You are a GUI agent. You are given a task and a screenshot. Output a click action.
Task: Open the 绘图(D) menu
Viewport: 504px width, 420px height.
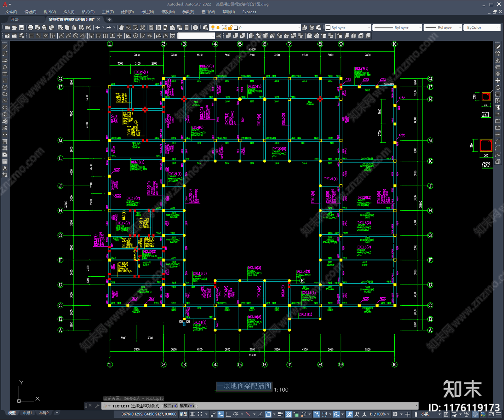[127, 12]
